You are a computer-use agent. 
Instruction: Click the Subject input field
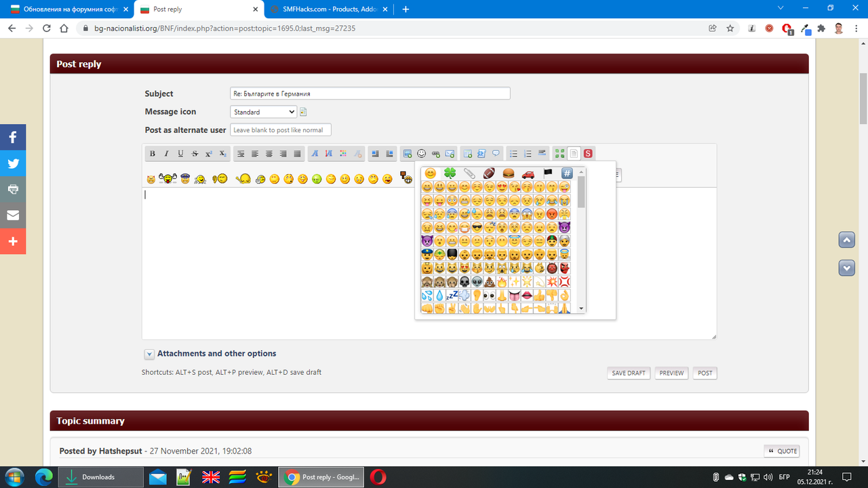click(x=370, y=94)
